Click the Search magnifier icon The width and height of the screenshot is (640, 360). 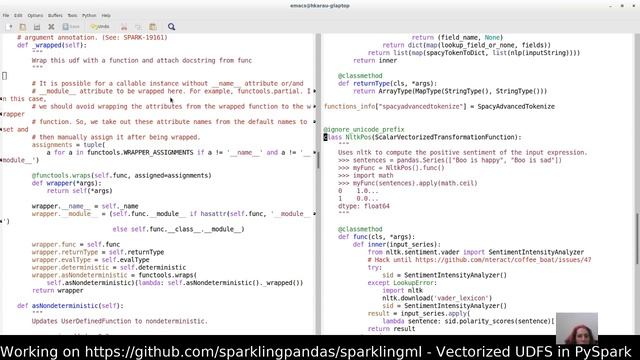point(171,27)
